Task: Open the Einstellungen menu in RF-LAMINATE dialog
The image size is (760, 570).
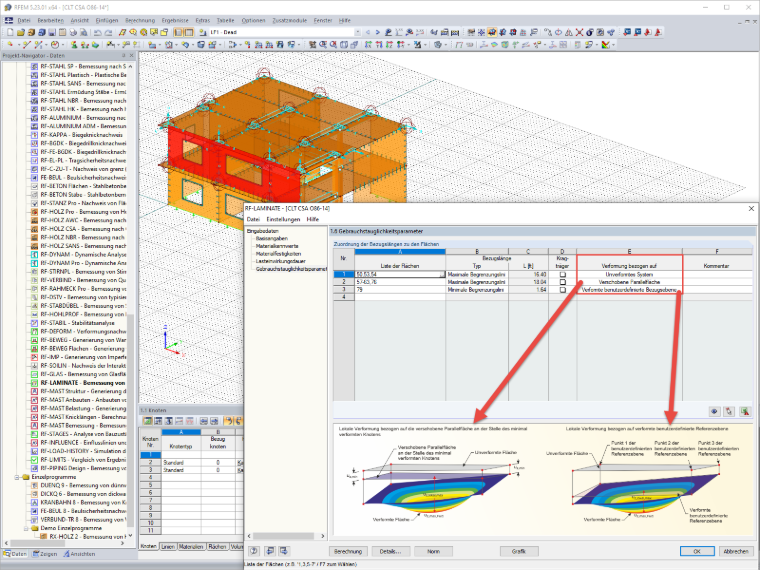Action: 283,220
